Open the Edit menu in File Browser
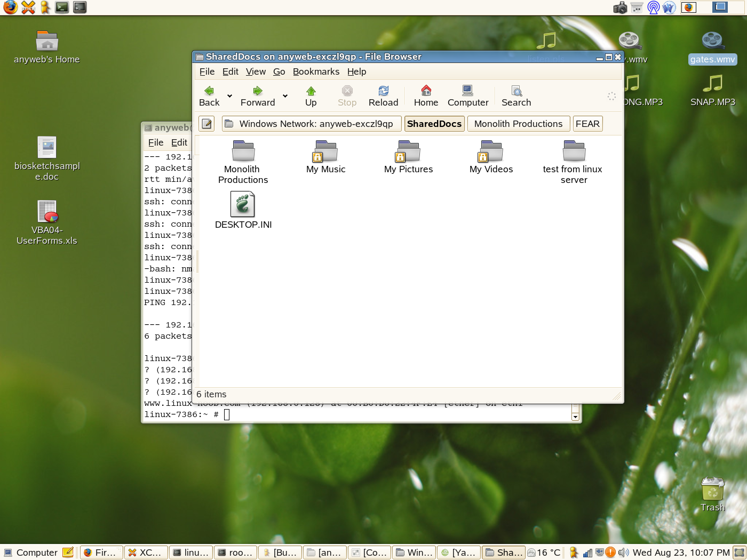The width and height of the screenshot is (747, 560). tap(231, 71)
